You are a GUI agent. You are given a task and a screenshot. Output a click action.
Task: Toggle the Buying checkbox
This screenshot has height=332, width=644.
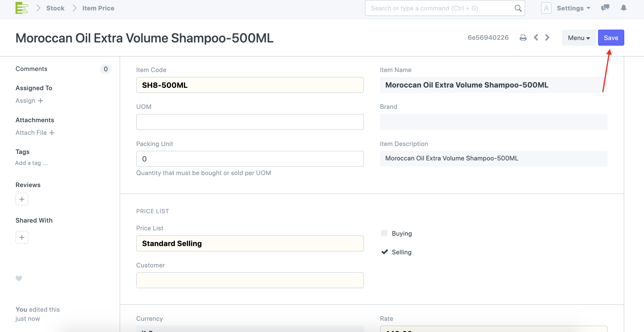pyautogui.click(x=384, y=233)
